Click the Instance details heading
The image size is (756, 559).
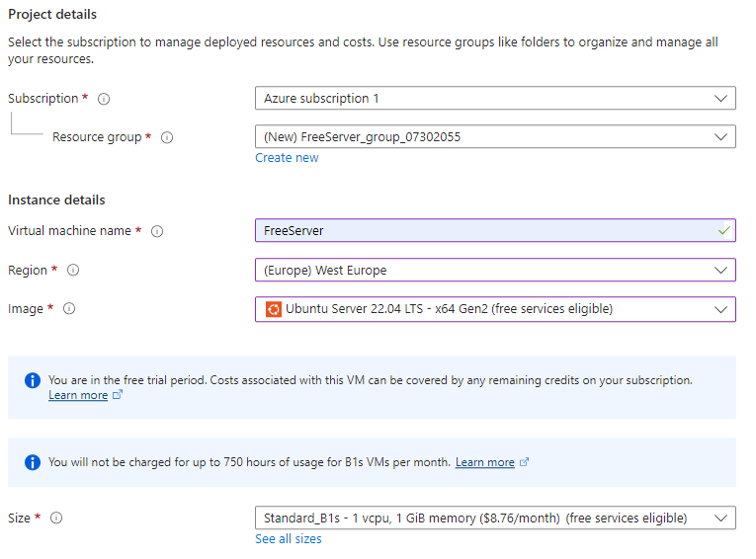point(56,200)
